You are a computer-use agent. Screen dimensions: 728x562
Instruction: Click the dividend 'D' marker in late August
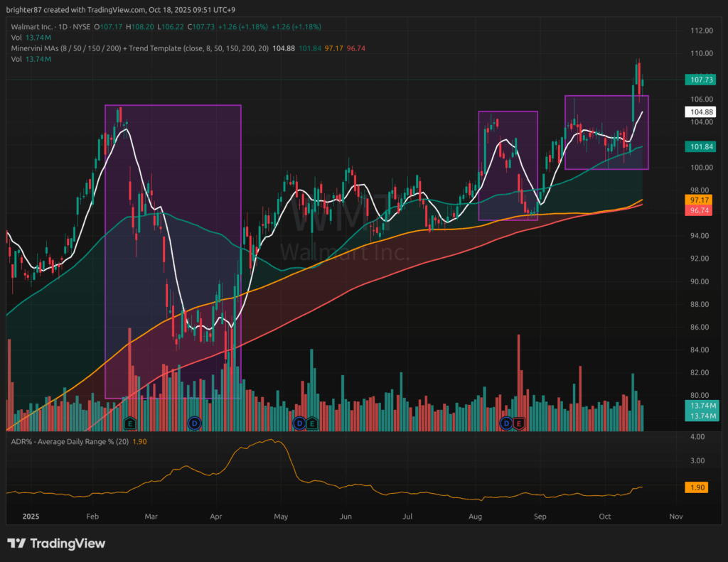pos(507,423)
